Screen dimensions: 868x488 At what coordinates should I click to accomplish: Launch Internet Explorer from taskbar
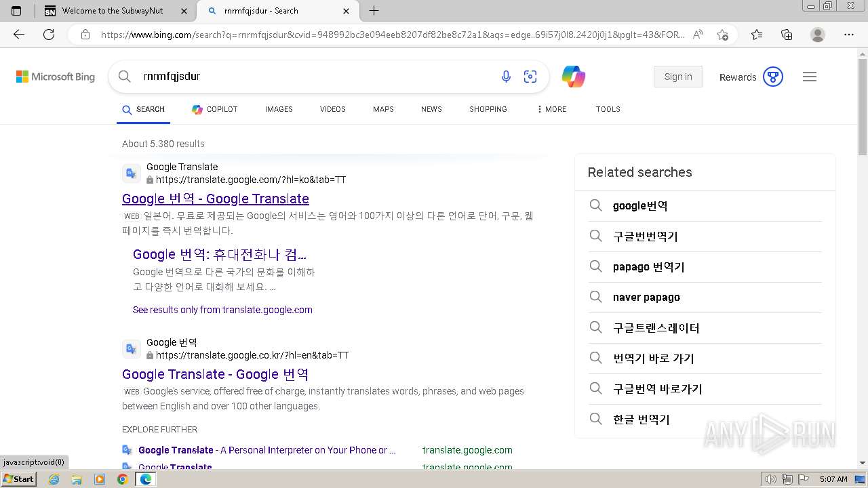pyautogui.click(x=54, y=479)
